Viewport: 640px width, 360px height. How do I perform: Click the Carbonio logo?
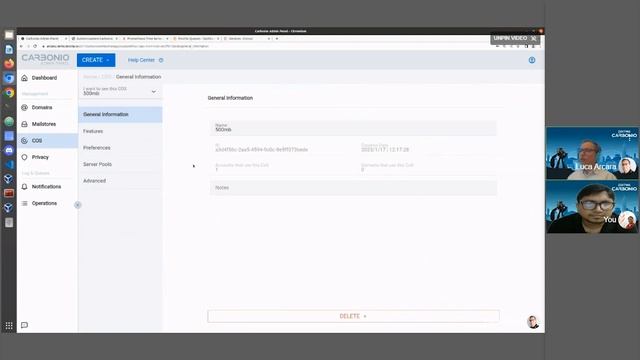coord(45,59)
